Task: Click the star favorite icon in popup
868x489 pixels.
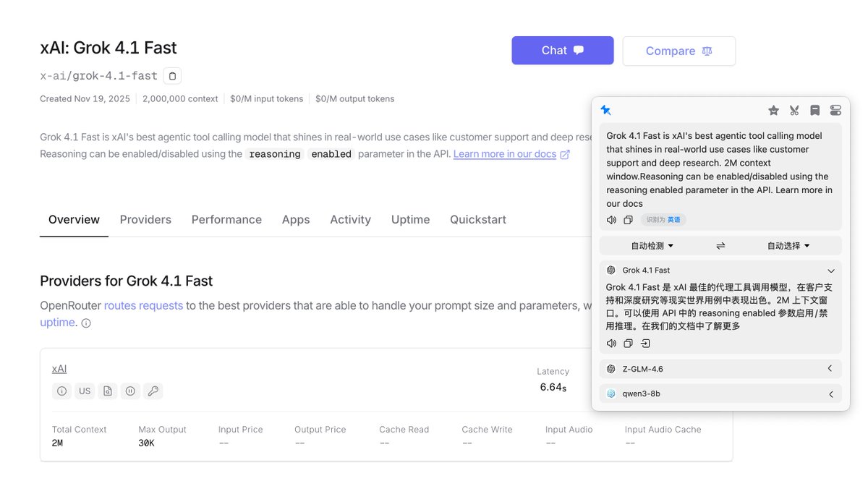Action: (773, 111)
